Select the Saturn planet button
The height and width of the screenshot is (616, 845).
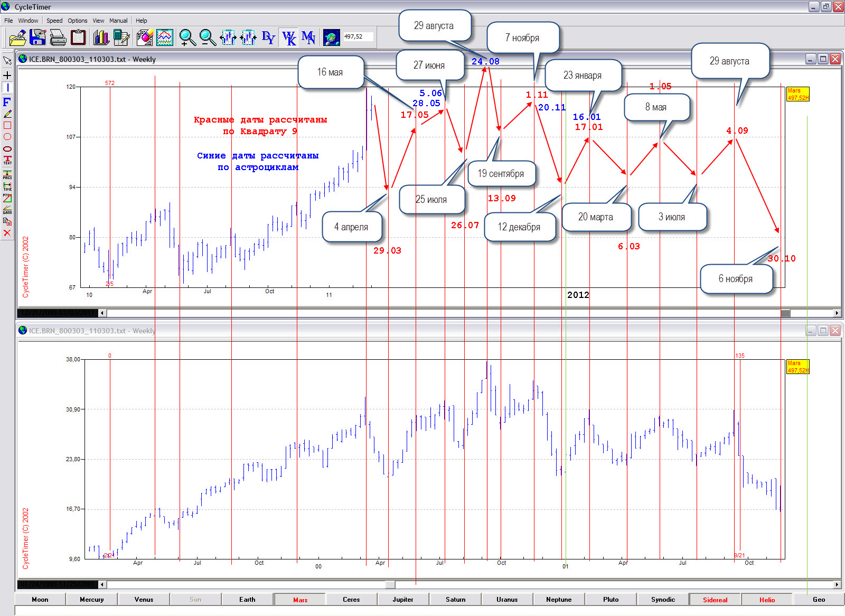pos(455,600)
